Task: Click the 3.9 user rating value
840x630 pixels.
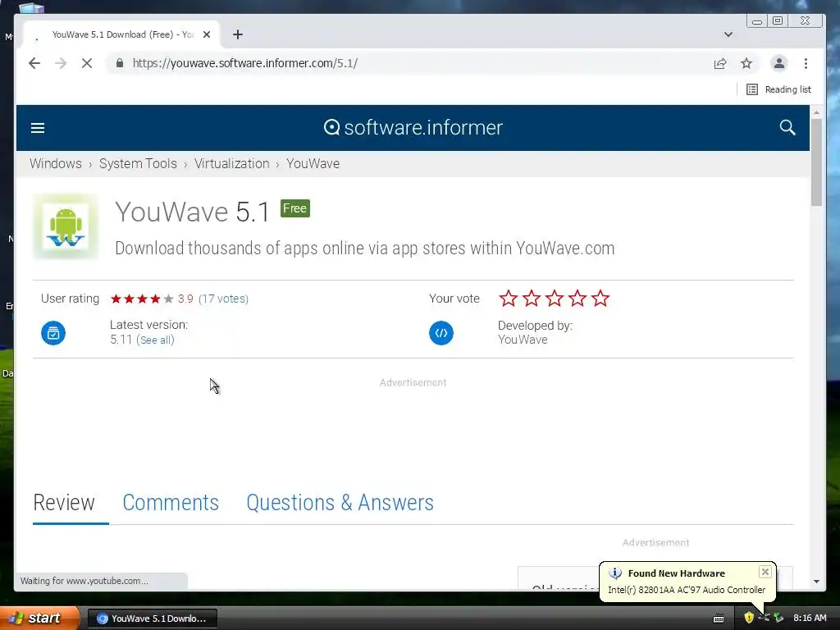Action: [185, 299]
